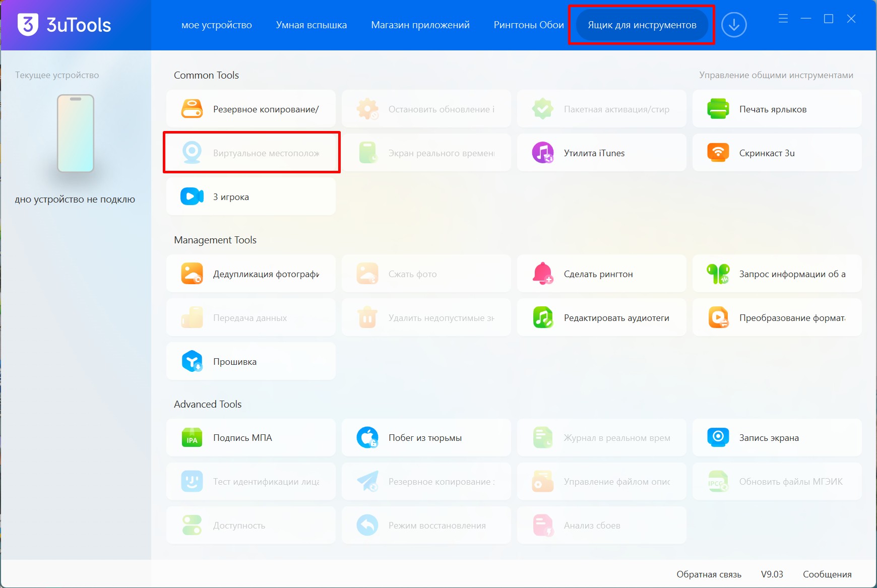Open the Рингтоны Обои section
877x588 pixels.
(528, 25)
